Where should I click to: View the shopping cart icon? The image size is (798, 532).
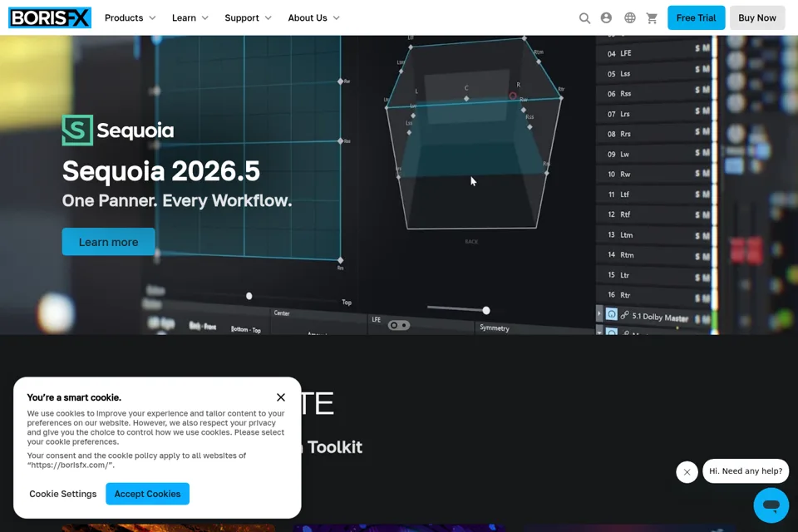pyautogui.click(x=652, y=18)
